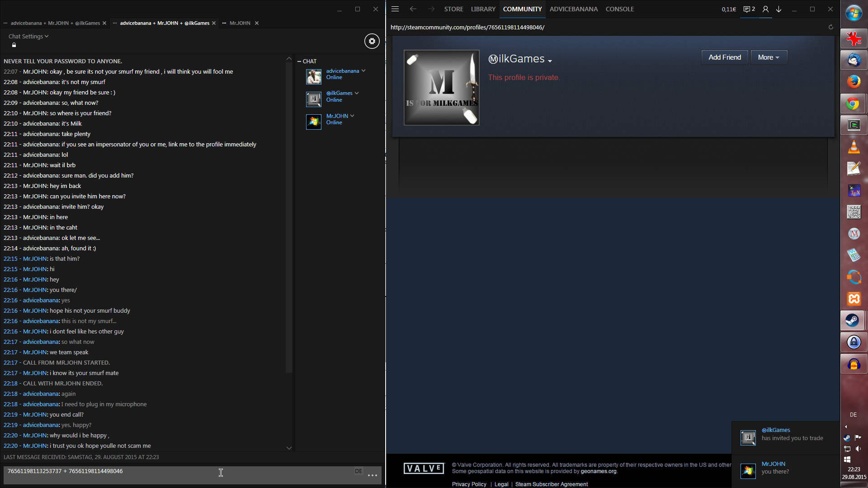Click the Add Friend button
Screen dimensions: 868x488
(x=724, y=57)
